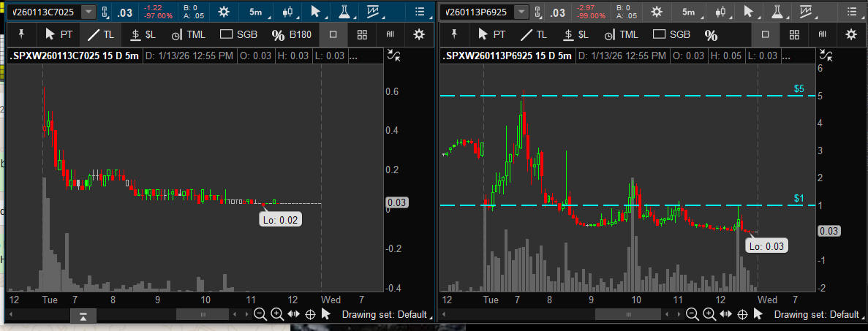Image resolution: width=868 pixels, height=331 pixels.
Task: Toggle the four-square grid mode in left toolbar
Action: point(362,34)
